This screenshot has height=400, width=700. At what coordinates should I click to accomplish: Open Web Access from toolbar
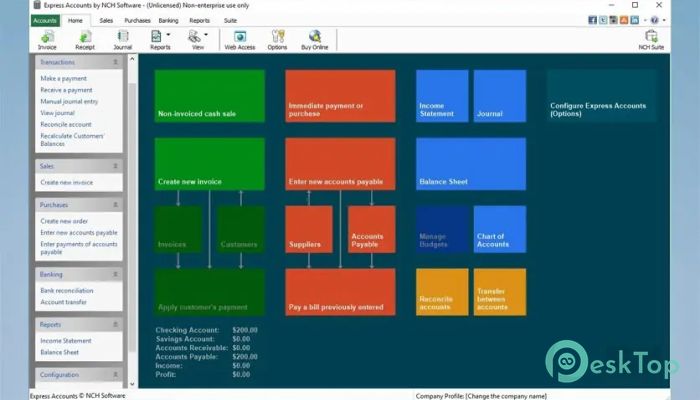click(x=240, y=40)
